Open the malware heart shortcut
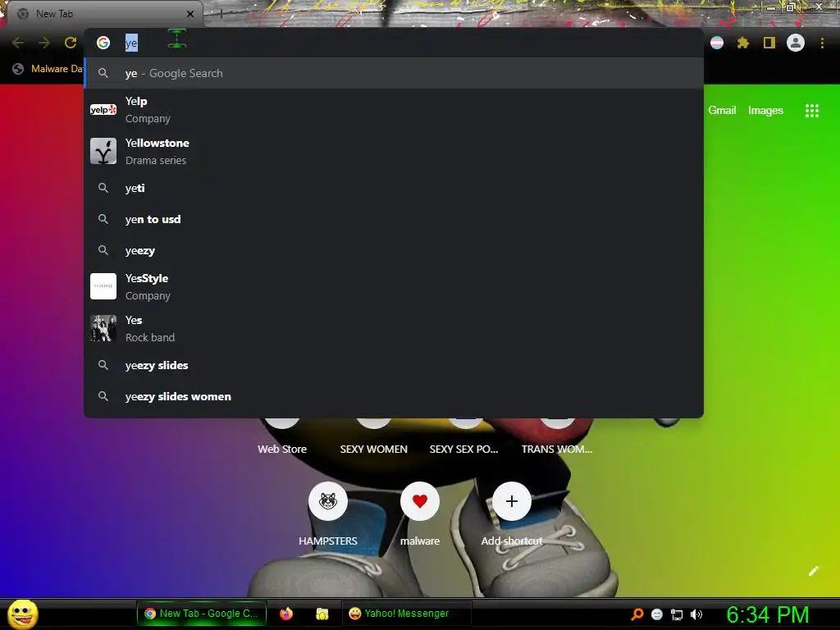The height and width of the screenshot is (630, 840). click(420, 501)
